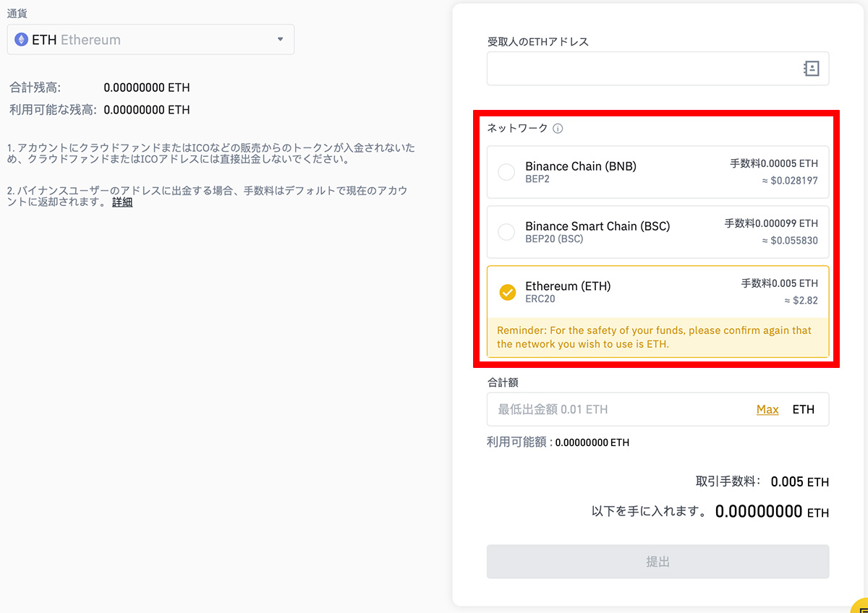Screen dimensions: 868x613
Task: Click the ETH unit label in amount field
Action: pyautogui.click(x=804, y=410)
